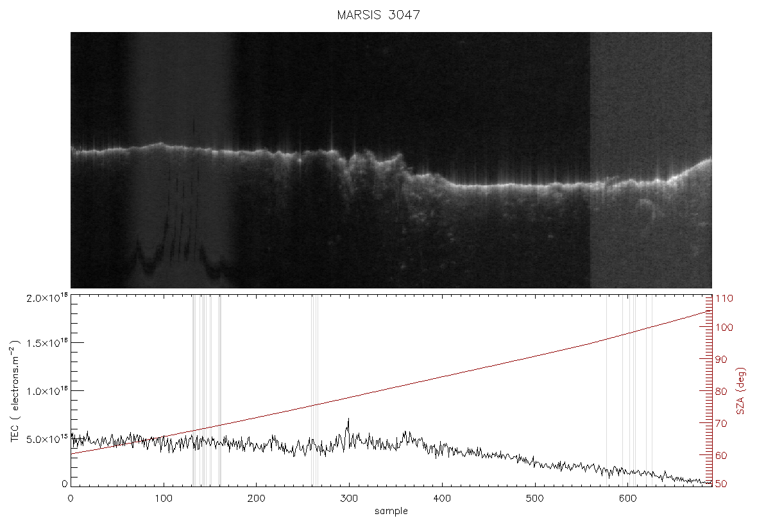This screenshot has height=532, width=757.
Task: Click the TEC y-axis label
Action: tap(15, 392)
